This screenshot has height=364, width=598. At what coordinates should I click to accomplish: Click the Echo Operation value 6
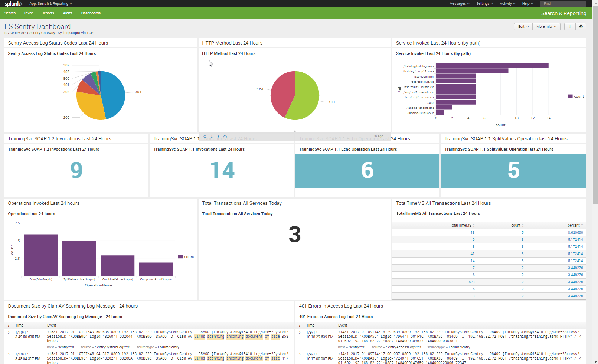[x=367, y=170]
